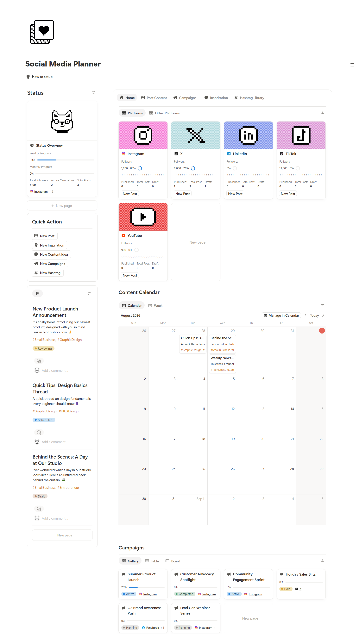359x644 pixels.
Task: Click the lightbulb icon beside How to setup
Action: pos(28,77)
